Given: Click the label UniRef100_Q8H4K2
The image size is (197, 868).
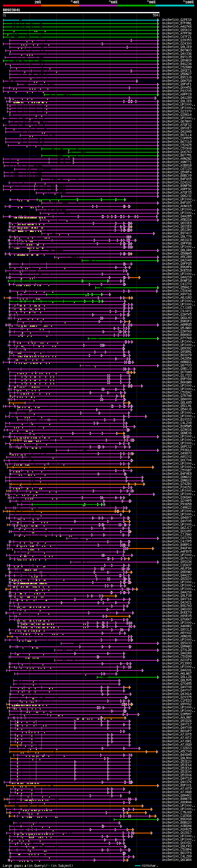Looking at the screenshot, I should pyautogui.click(x=177, y=795).
